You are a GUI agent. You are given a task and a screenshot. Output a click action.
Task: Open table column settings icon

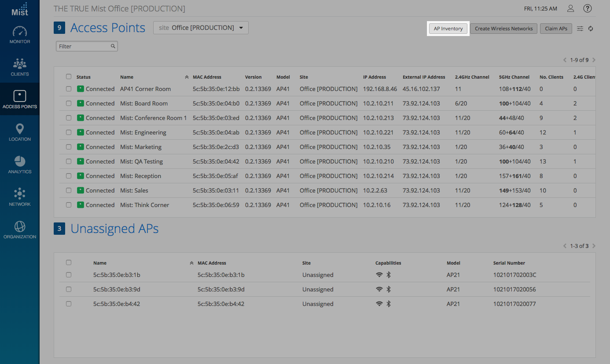580,29
